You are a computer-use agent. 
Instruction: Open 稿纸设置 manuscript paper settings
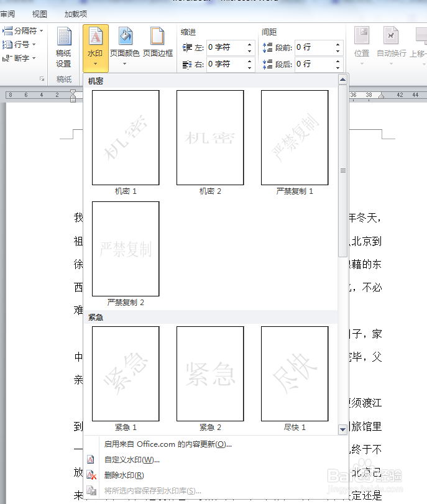tap(63, 47)
